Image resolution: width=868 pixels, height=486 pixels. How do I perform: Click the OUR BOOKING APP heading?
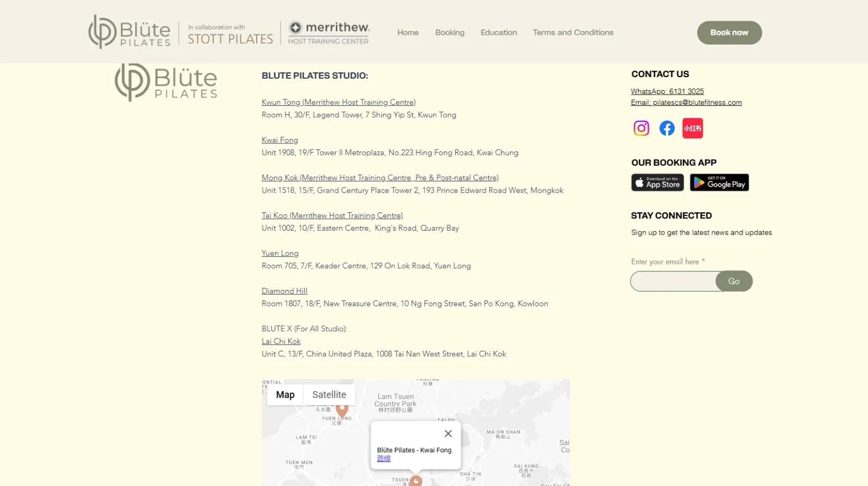(674, 162)
